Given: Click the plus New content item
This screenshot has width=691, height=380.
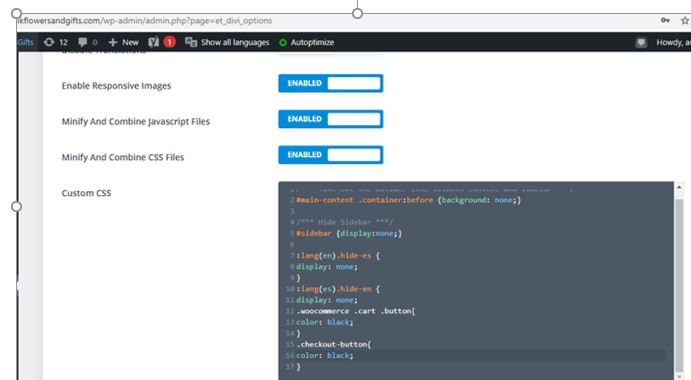Looking at the screenshot, I should tap(123, 42).
